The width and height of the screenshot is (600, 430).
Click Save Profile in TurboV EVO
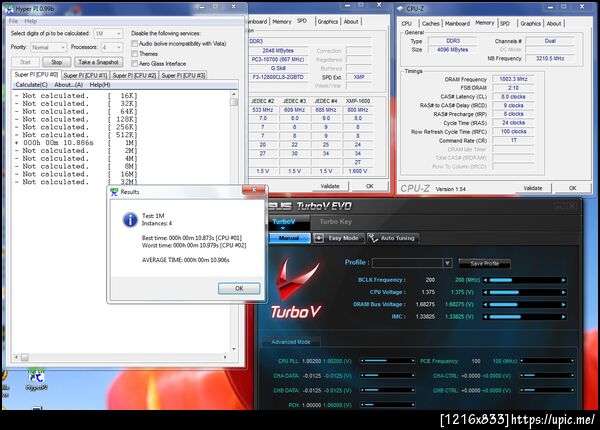click(484, 263)
